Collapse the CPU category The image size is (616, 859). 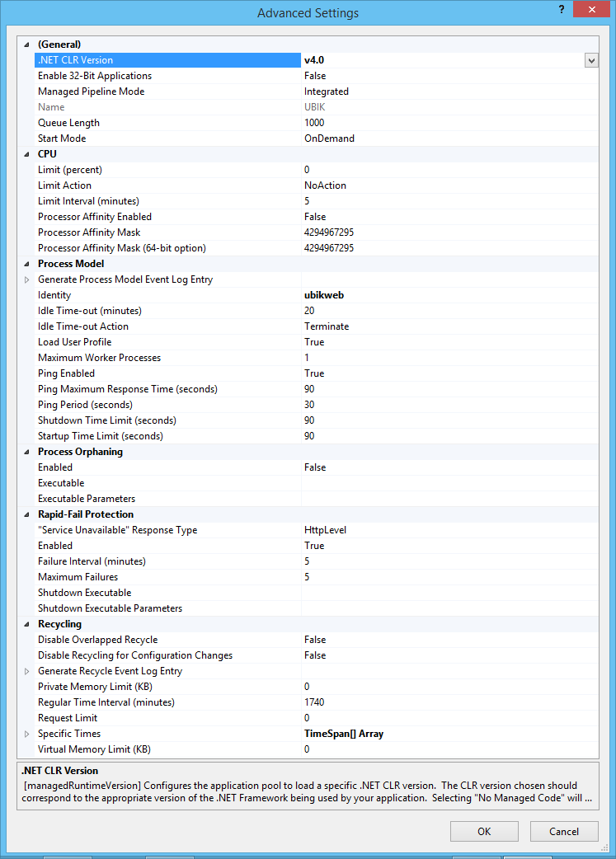(26, 154)
